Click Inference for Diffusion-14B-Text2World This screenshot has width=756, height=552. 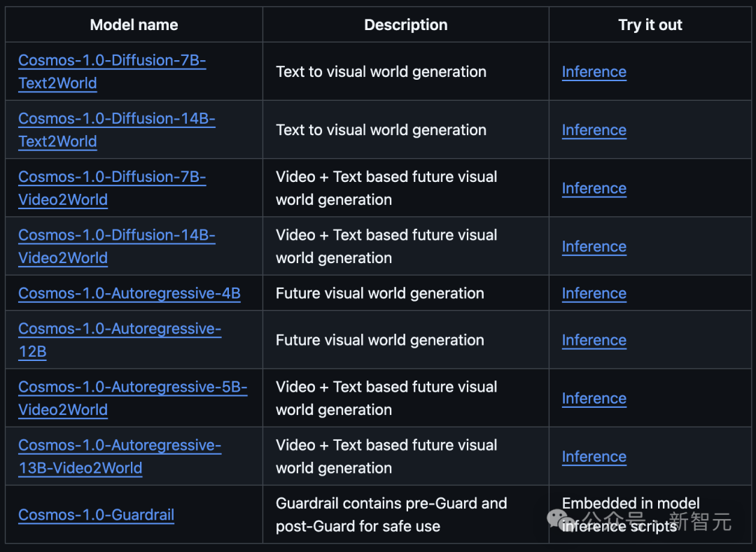click(594, 129)
